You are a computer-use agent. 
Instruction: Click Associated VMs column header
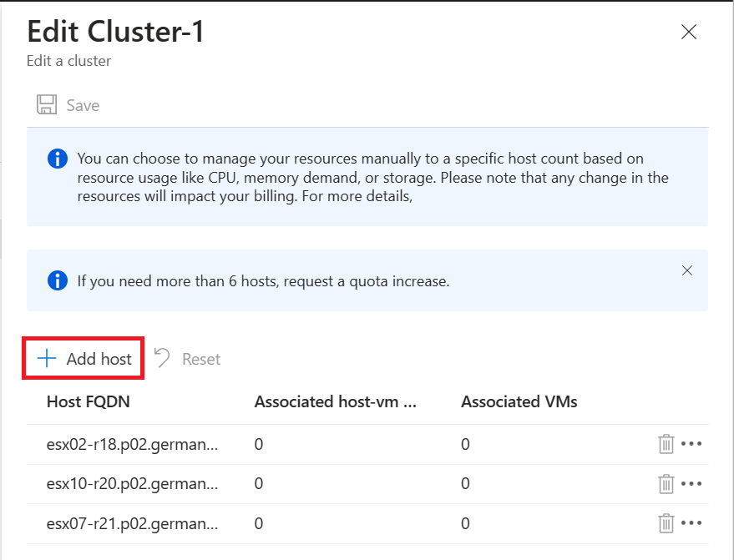[519, 401]
